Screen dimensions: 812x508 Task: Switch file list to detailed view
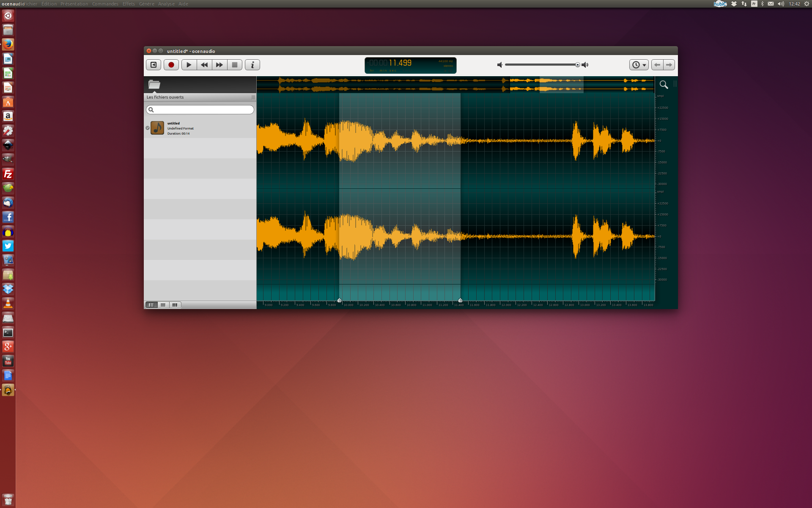pos(151,305)
